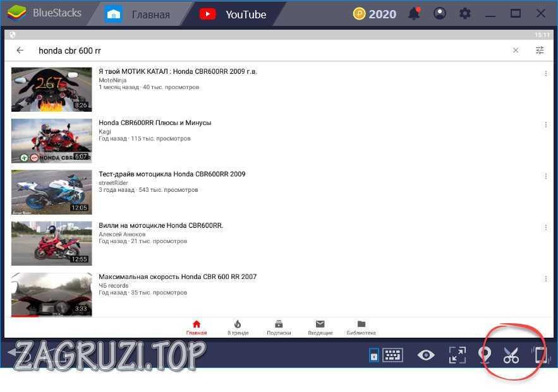Click the Kagi channel name

point(105,131)
